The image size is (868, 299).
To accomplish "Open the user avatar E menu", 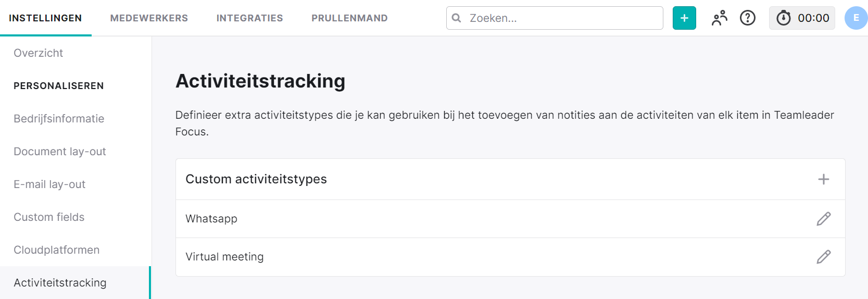I will [856, 18].
